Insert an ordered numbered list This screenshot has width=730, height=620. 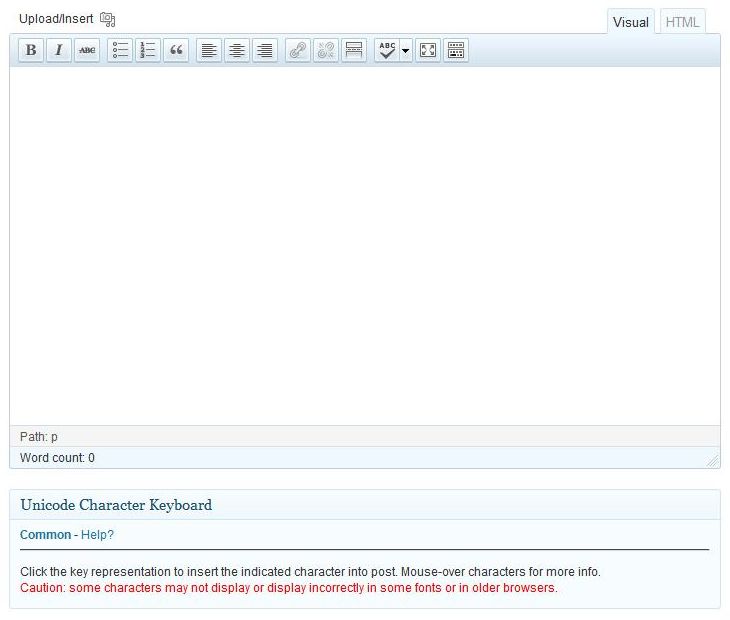pos(148,50)
